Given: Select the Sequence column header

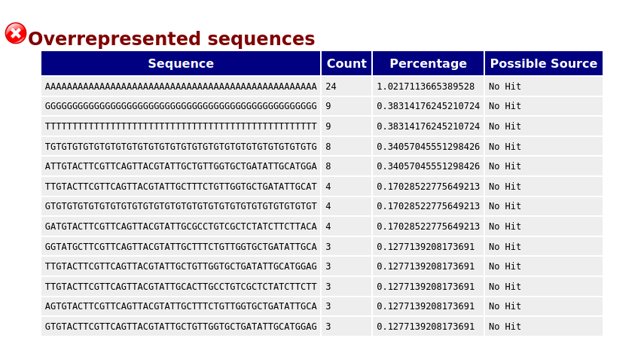Looking at the screenshot, I should click(x=181, y=63).
